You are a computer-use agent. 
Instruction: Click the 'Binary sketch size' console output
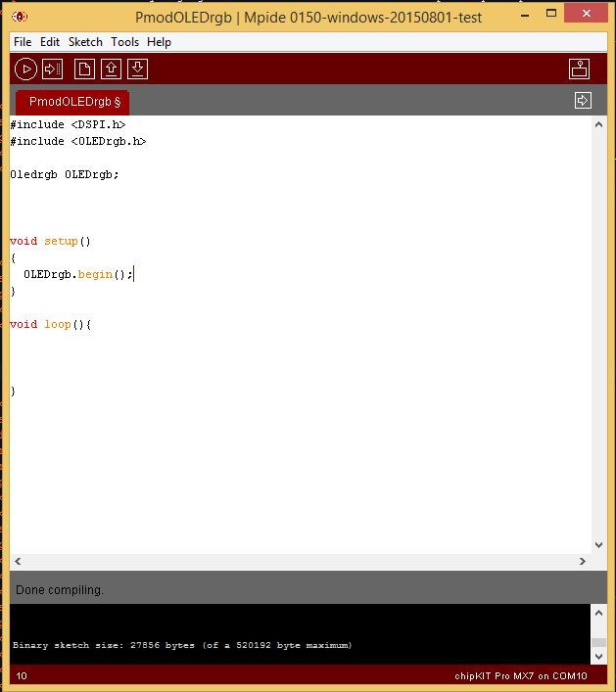click(x=182, y=645)
